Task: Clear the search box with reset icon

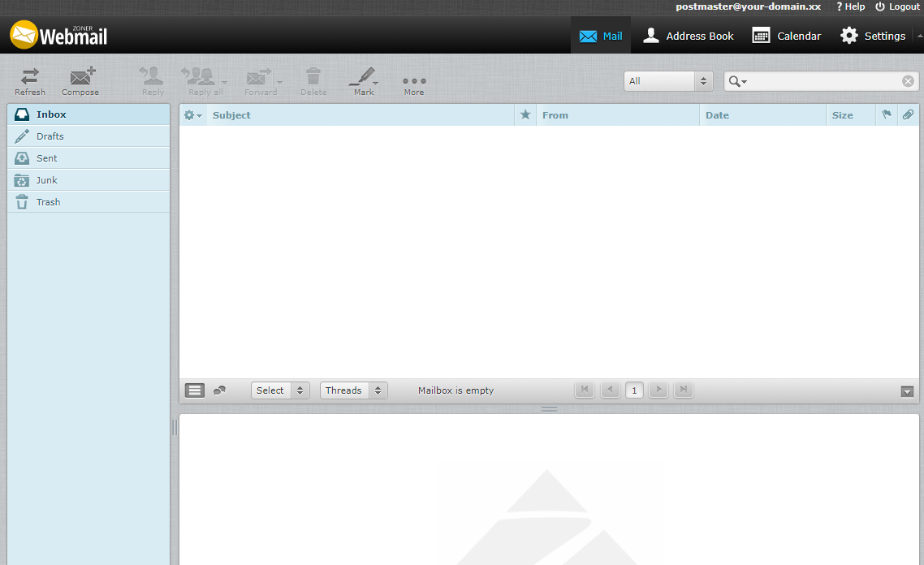Action: (908, 81)
